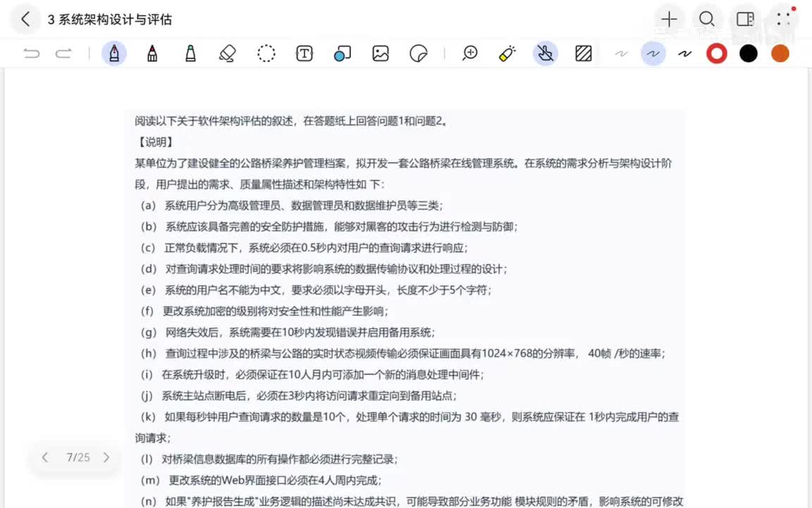The width and height of the screenshot is (812, 508).
Task: Activate the zoom magnifier tool
Action: tap(469, 54)
